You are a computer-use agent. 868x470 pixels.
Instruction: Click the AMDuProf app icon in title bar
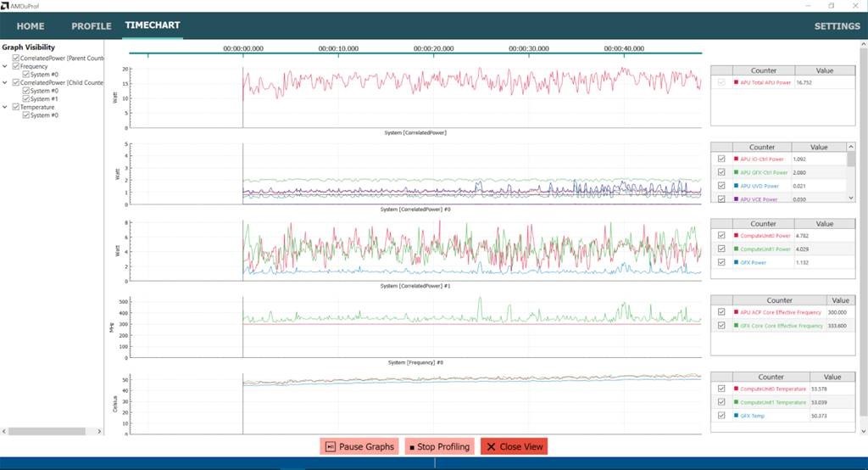[5, 5]
